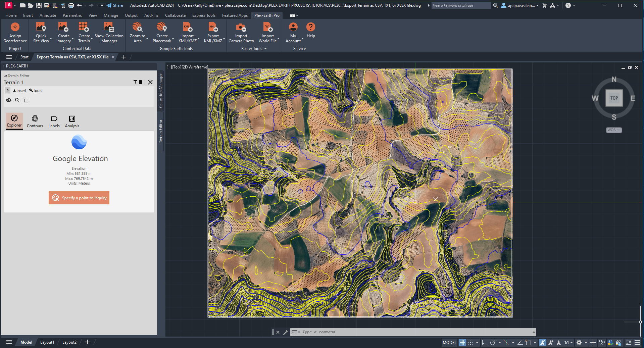This screenshot has width=644, height=348.
Task: Click the Create Placemark icon
Action: (x=162, y=27)
